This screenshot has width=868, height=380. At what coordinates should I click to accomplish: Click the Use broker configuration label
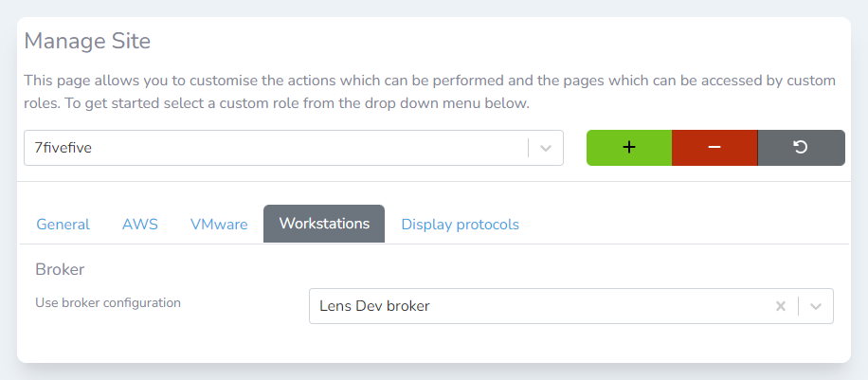[108, 303]
